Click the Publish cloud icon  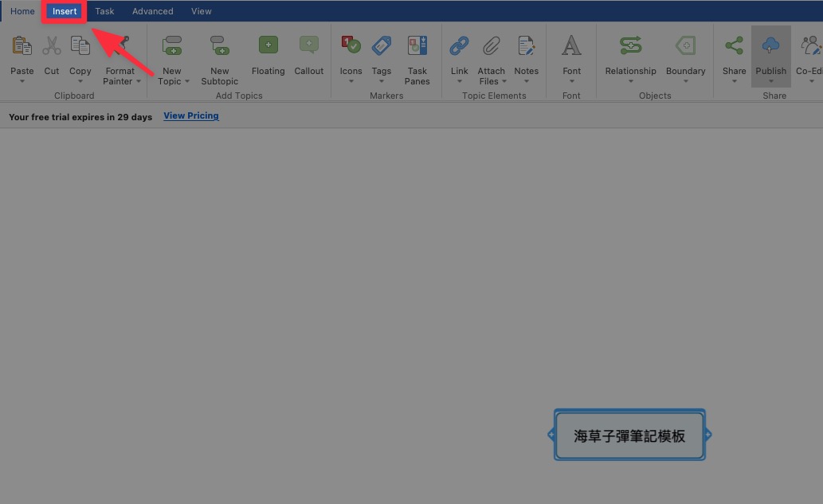(770, 45)
